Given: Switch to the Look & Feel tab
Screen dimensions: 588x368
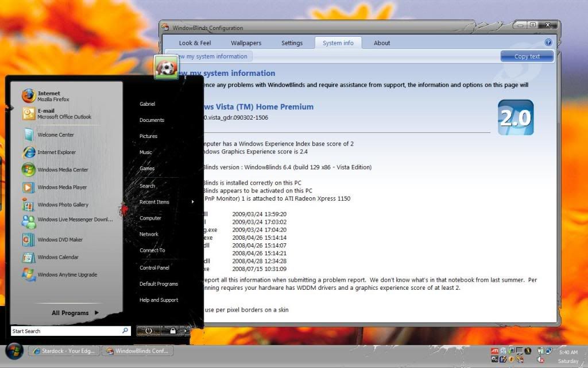Looking at the screenshot, I should point(195,43).
